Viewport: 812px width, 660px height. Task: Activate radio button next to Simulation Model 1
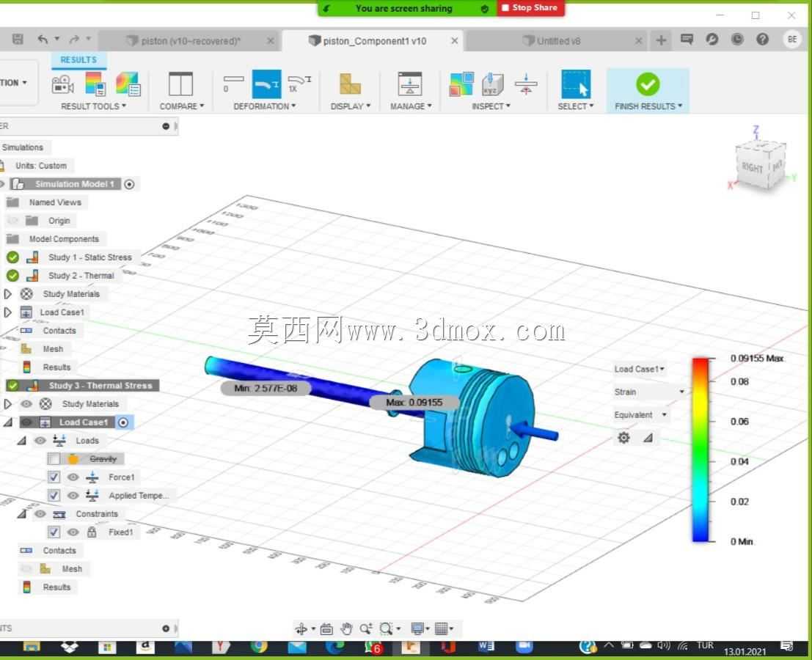[x=129, y=184]
